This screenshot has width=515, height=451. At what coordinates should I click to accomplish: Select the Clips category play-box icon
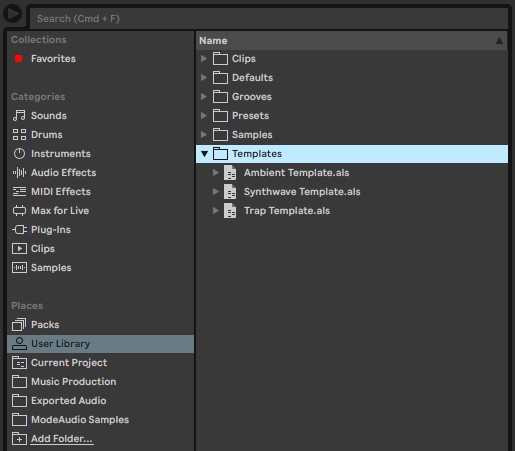19,249
